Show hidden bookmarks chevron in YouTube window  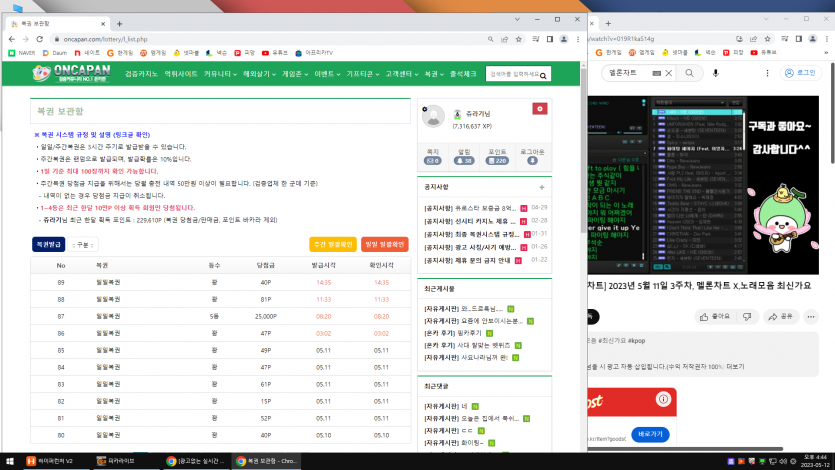coord(826,53)
